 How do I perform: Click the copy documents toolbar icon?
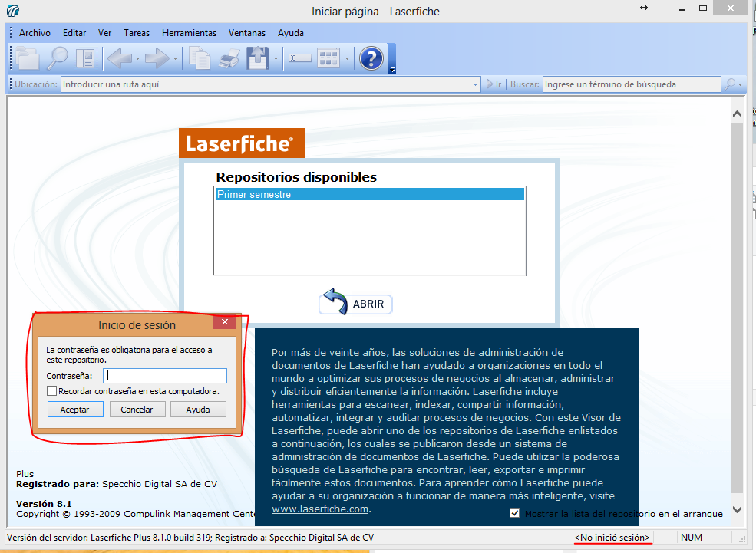[x=200, y=58]
